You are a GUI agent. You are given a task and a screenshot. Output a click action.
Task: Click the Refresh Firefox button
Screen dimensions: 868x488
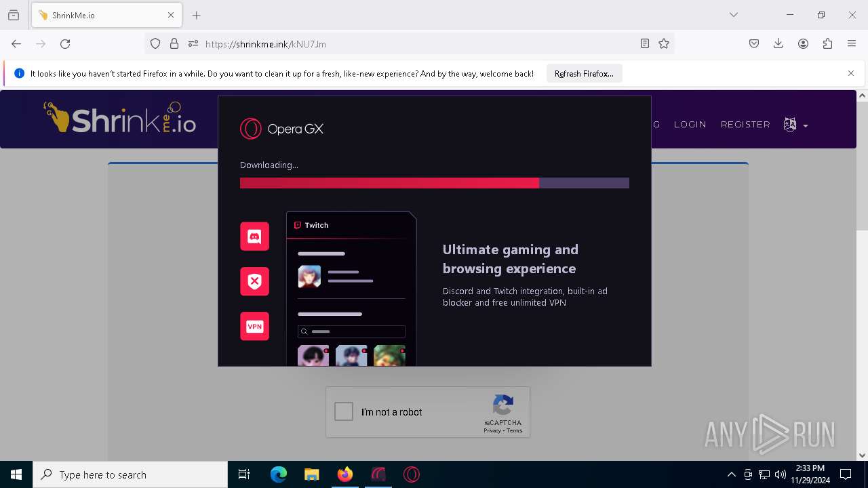584,73
